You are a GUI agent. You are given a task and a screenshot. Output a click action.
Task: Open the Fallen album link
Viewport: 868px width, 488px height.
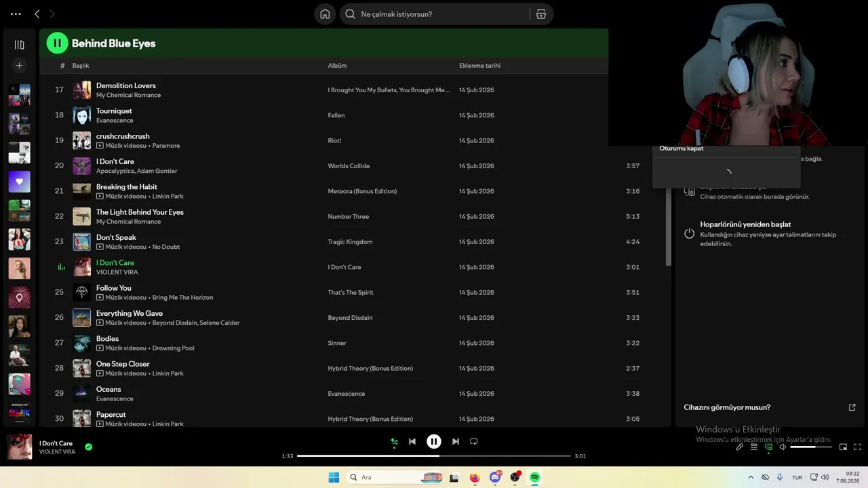click(x=336, y=115)
